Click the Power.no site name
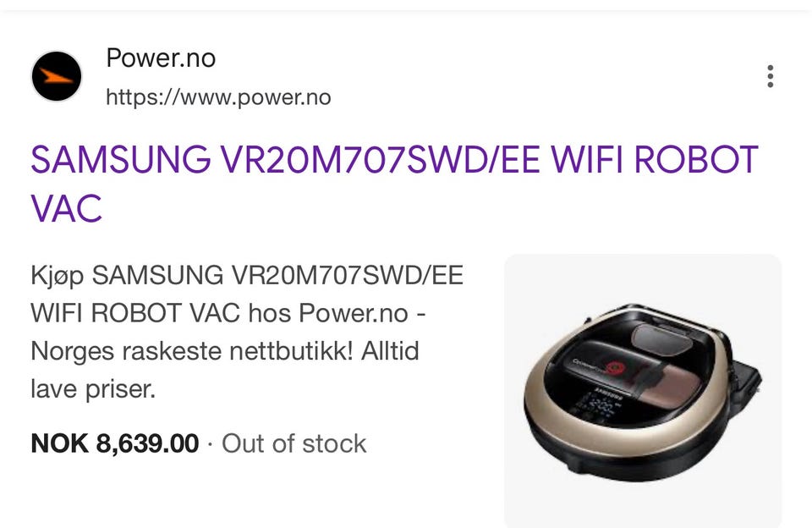Image resolution: width=812 pixels, height=528 pixels. [161, 57]
